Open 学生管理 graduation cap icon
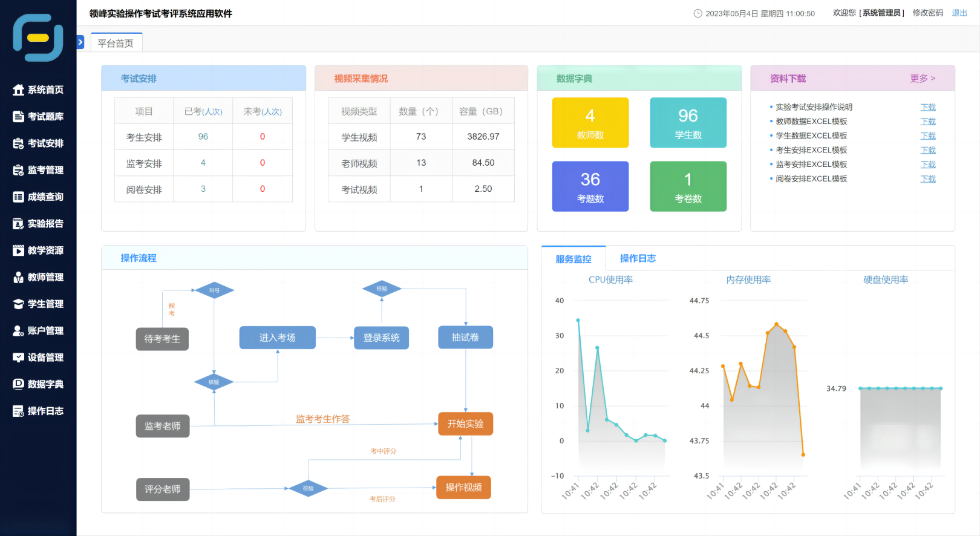 tap(18, 304)
